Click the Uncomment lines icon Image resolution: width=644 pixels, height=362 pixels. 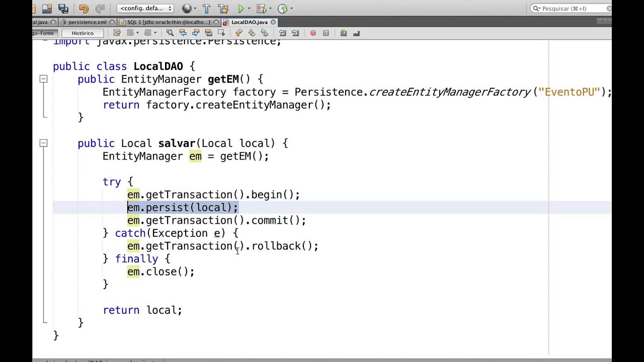(356, 33)
